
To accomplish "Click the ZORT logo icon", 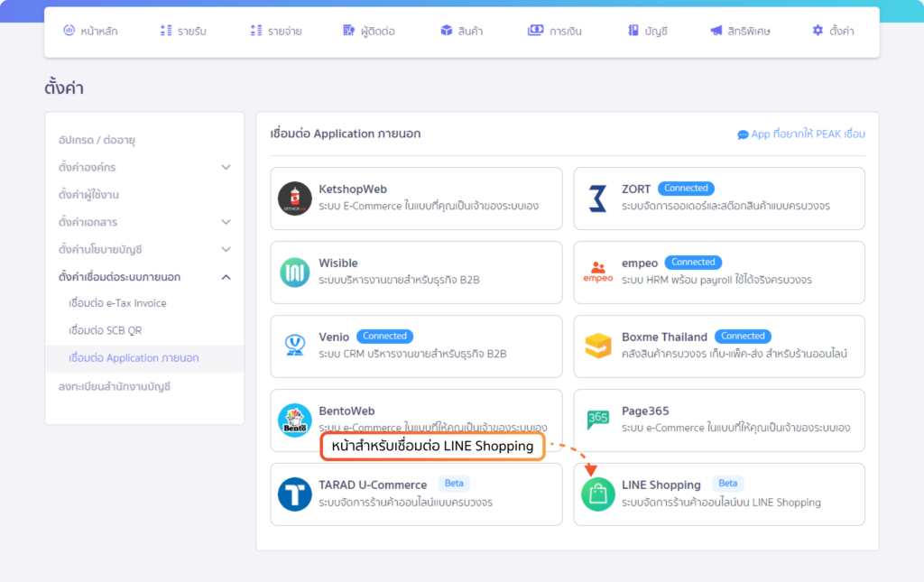I will (597, 199).
